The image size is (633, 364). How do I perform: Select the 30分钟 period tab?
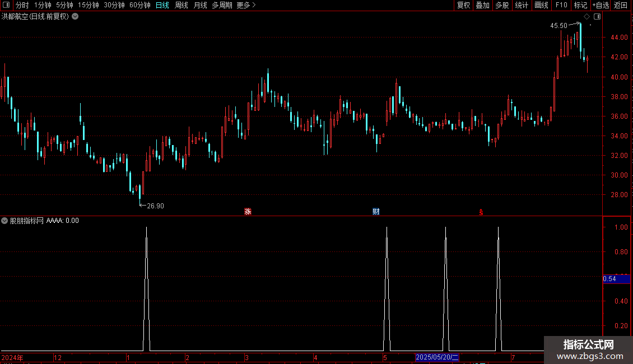point(114,5)
